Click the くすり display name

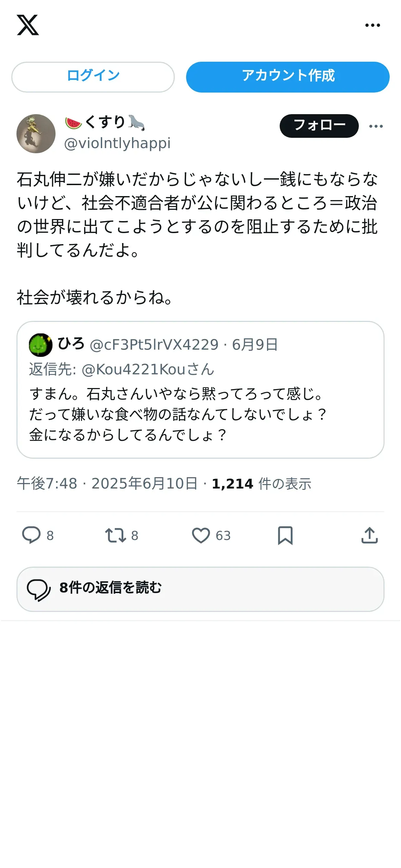(x=105, y=122)
